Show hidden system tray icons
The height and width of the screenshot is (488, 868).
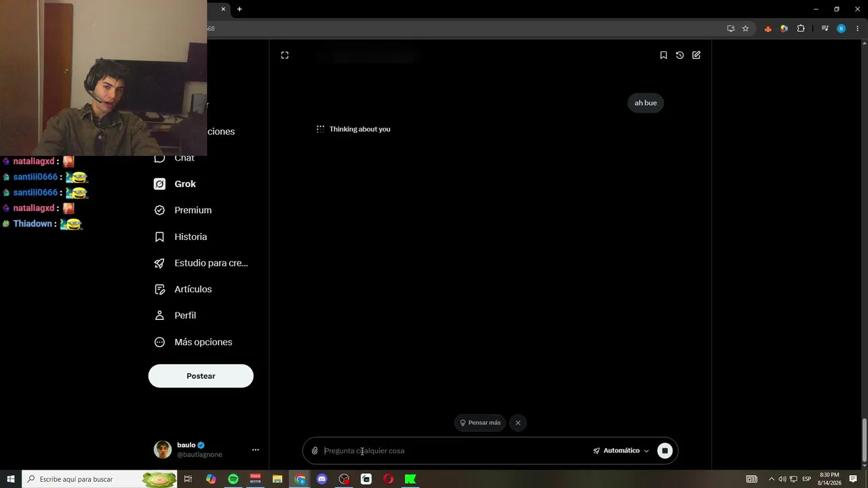tap(771, 479)
